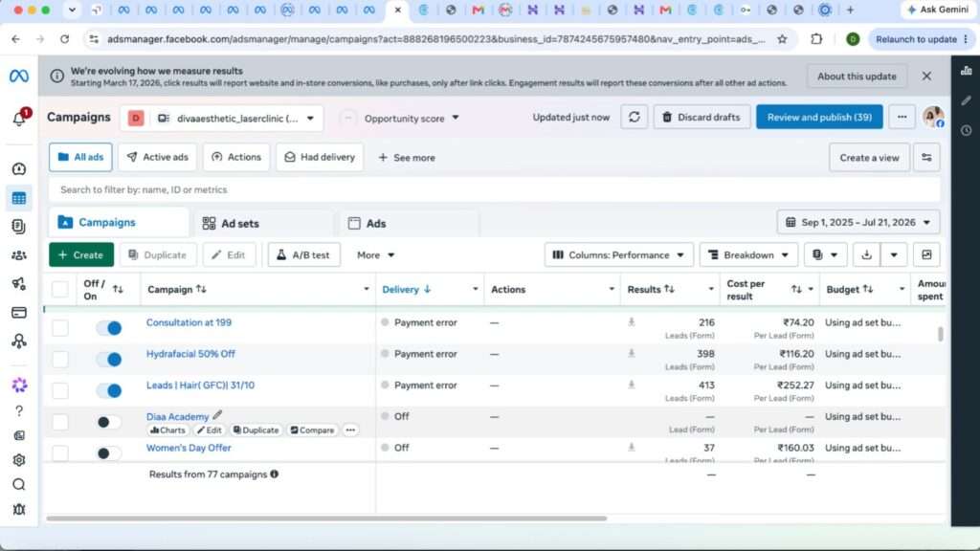980x551 pixels.
Task: Tick the select-all checkbox in the table header
Action: point(60,289)
